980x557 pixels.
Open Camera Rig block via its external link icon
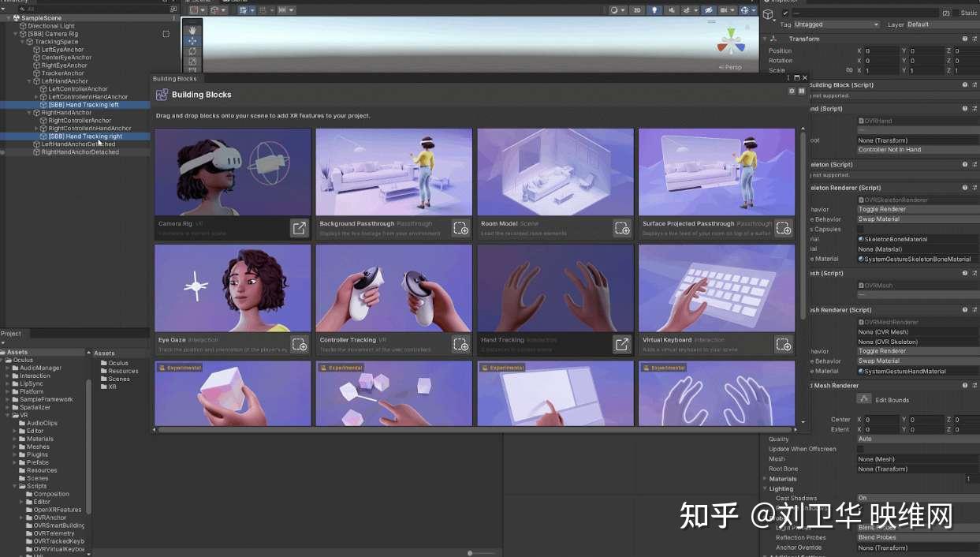pyautogui.click(x=300, y=227)
